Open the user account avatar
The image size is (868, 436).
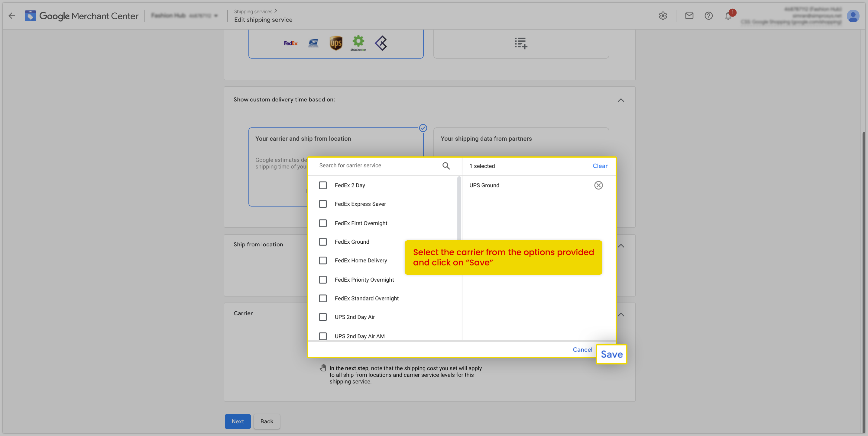click(x=853, y=16)
